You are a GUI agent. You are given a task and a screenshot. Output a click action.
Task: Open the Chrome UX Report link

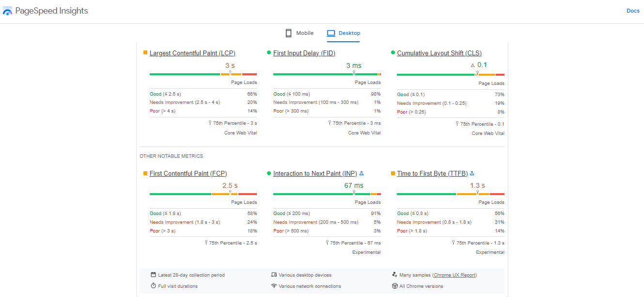pyautogui.click(x=455, y=275)
